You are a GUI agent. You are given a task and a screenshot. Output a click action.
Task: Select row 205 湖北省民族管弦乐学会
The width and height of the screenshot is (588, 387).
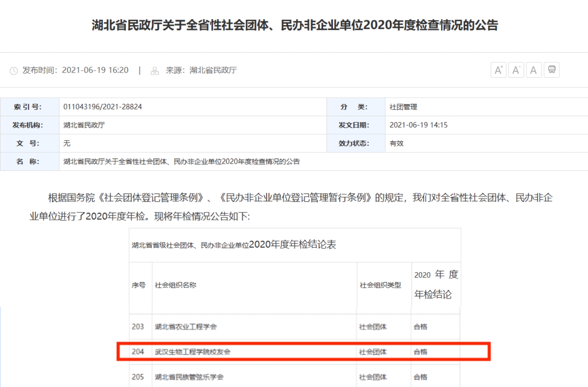189,377
